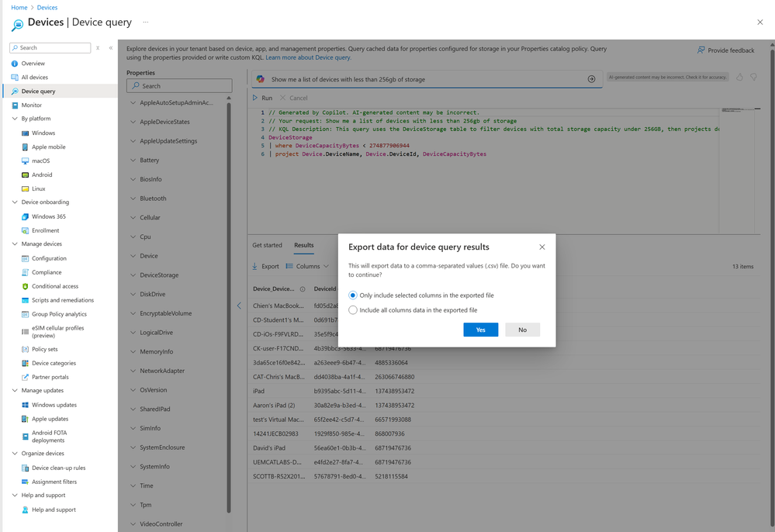
Task: Click thumbs down feedback icon
Action: point(753,77)
